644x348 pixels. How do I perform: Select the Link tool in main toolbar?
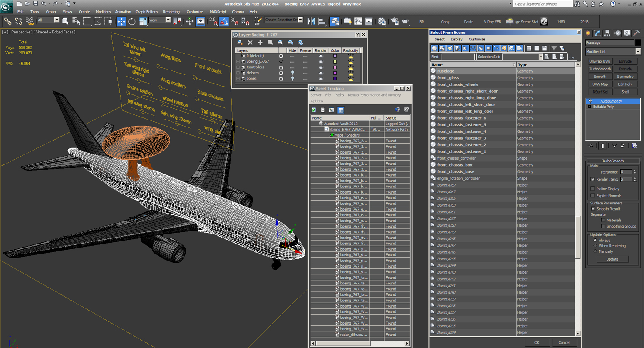7,21
